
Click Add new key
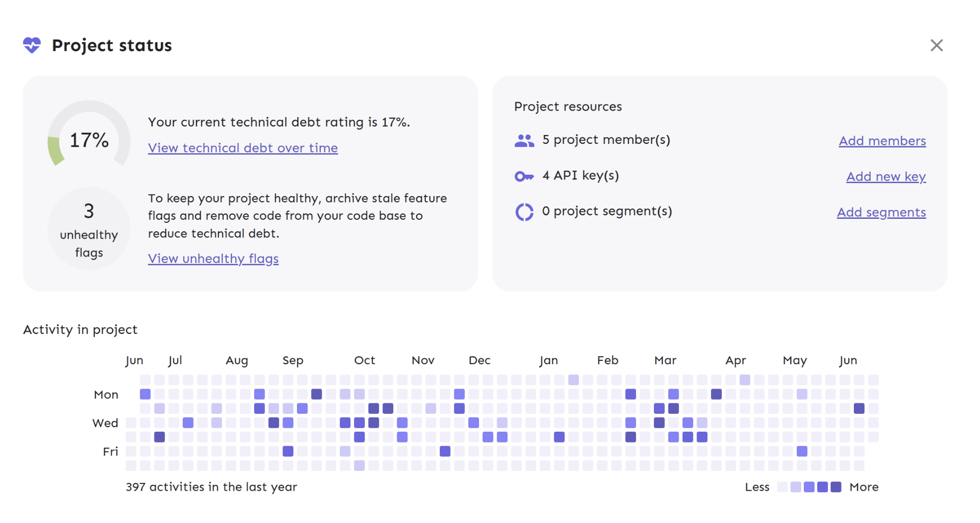click(886, 176)
